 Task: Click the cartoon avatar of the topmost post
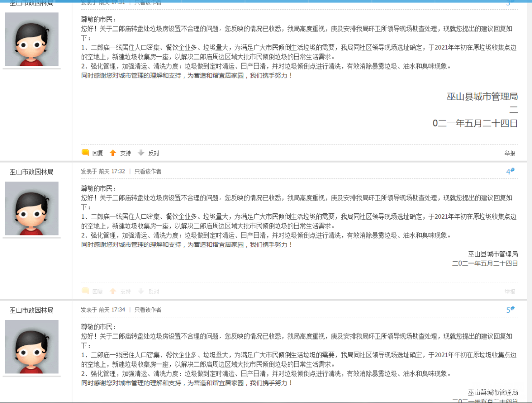pyautogui.click(x=32, y=39)
